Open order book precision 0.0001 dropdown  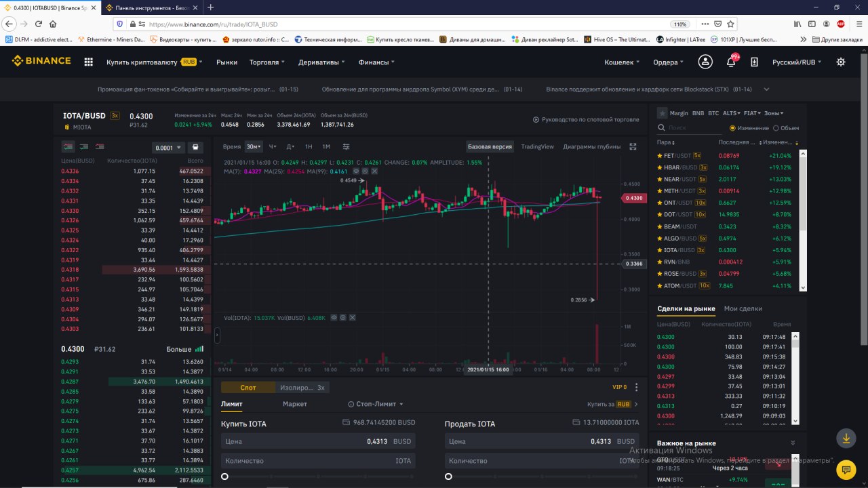168,147
